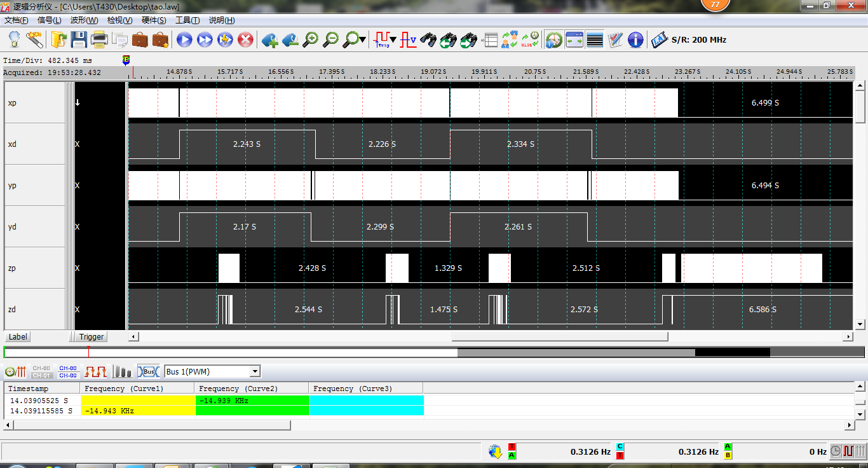868x468 pixels.
Task: Expand the Trig trigger settings dropdown arrow
Action: pyautogui.click(x=393, y=40)
